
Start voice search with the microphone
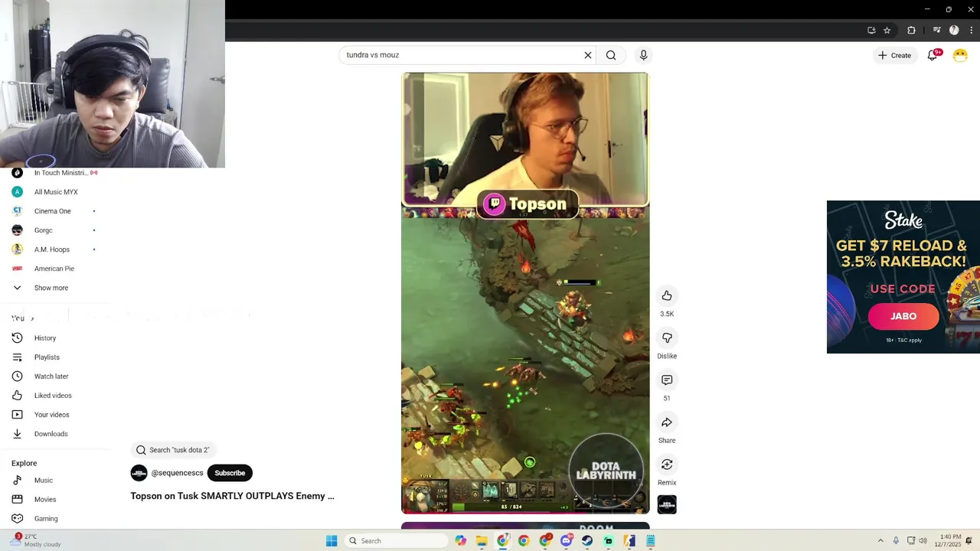pos(643,55)
